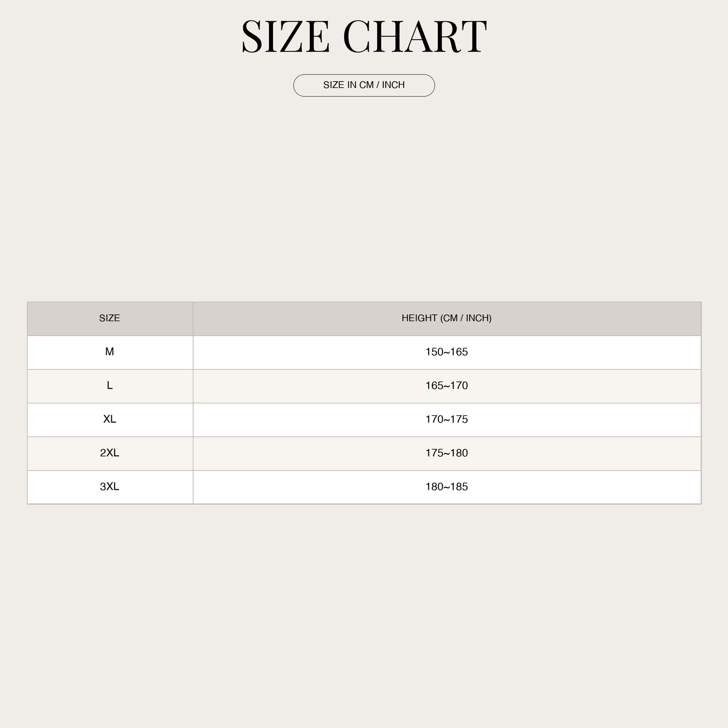Click the INCH text in pill
The height and width of the screenshot is (728, 728).
coord(393,85)
